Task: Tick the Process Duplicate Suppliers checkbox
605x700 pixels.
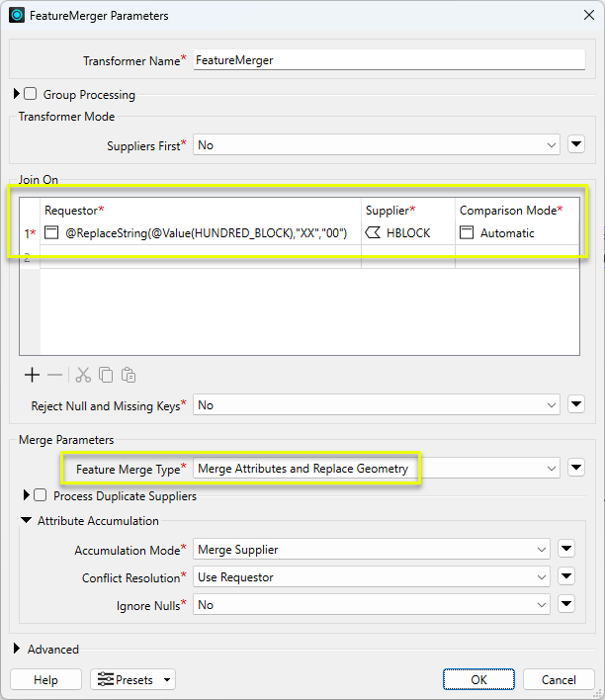Action: 41,495
